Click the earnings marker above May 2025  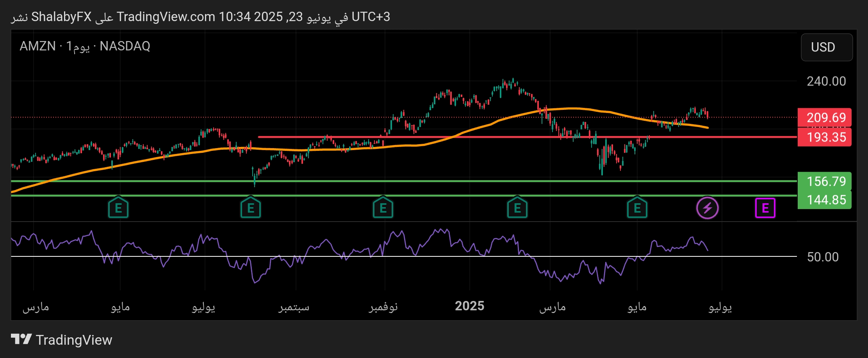point(637,208)
